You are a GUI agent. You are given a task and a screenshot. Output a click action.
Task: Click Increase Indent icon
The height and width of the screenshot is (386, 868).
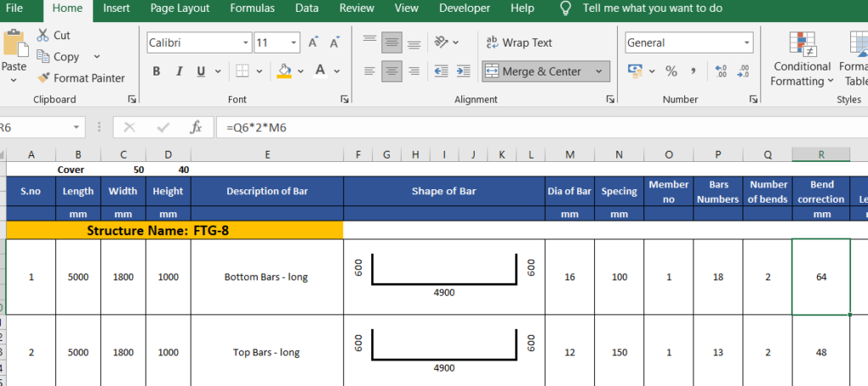[464, 71]
